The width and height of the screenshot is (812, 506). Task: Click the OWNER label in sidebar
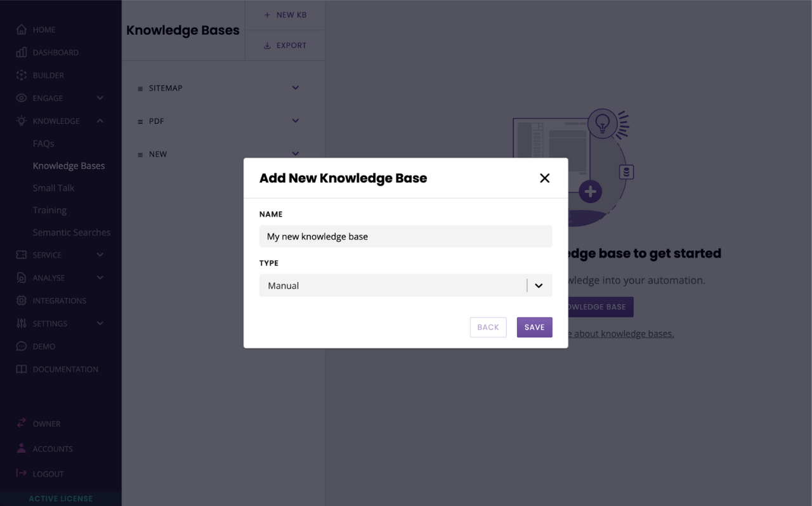coord(47,423)
